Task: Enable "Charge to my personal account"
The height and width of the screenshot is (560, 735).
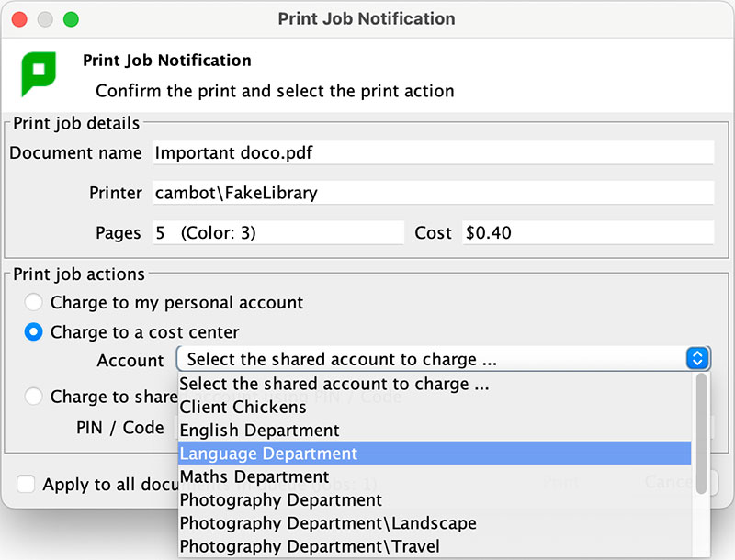Action: coord(33,302)
